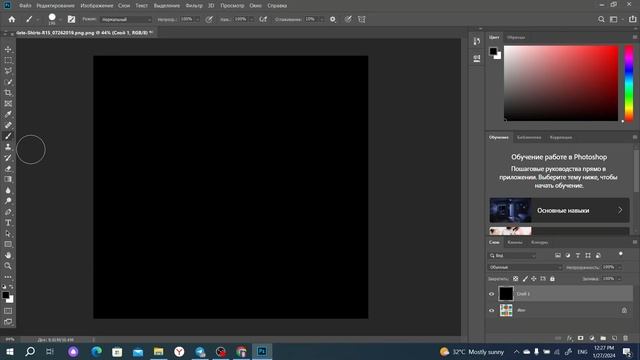640x360 pixels.
Task: Open the Редактирование menu
Action: (56, 6)
